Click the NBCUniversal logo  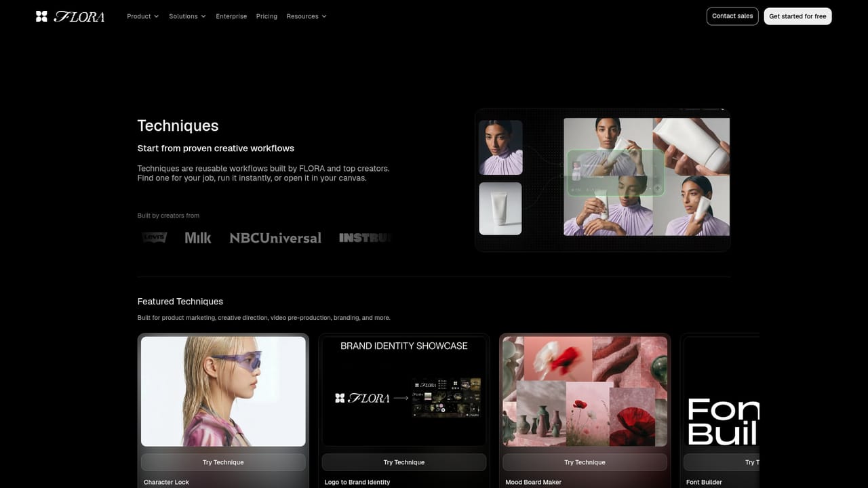click(275, 238)
